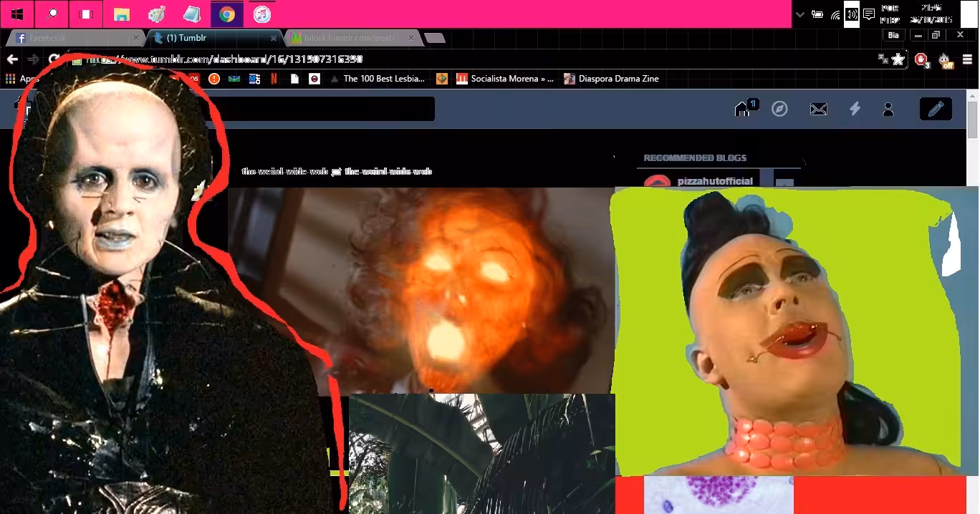The image size is (980, 514).
Task: Switch to Google Chrome in the taskbar
Action: tap(226, 14)
